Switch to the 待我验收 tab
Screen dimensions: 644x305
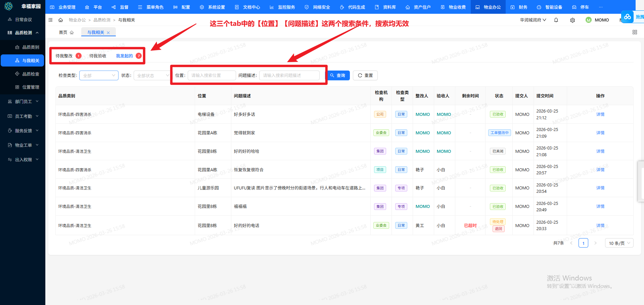click(98, 56)
